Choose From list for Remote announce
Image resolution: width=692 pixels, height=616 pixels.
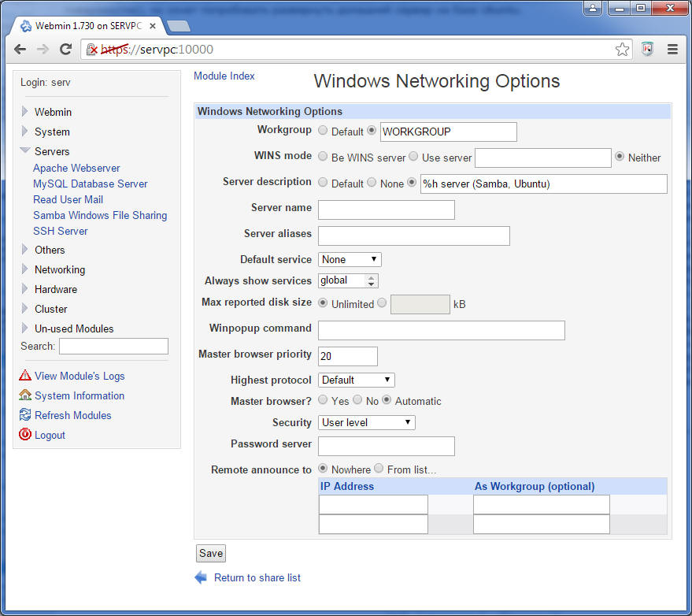click(379, 468)
